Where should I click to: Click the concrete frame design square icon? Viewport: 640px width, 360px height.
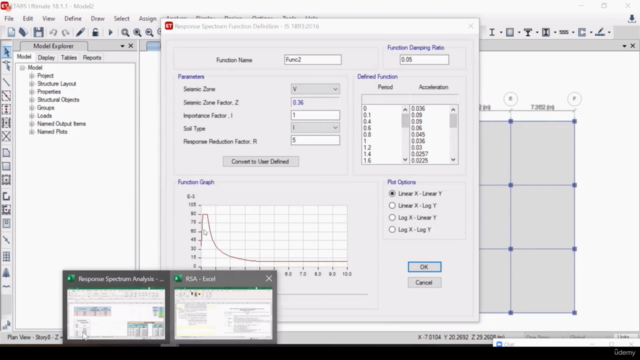click(x=510, y=32)
